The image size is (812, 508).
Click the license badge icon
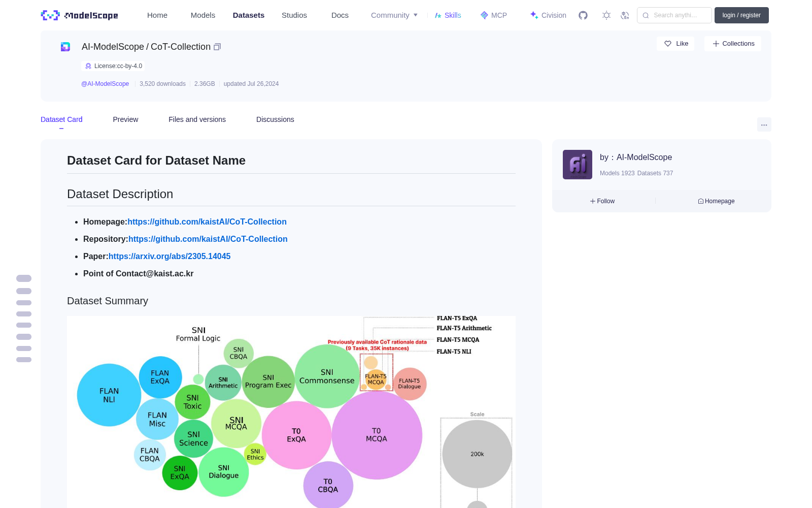(x=88, y=66)
